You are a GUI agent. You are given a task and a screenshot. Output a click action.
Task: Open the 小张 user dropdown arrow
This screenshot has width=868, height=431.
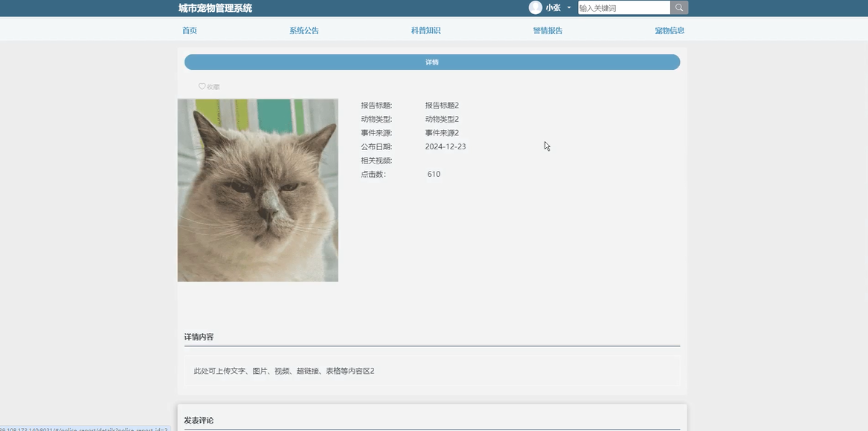[568, 7]
